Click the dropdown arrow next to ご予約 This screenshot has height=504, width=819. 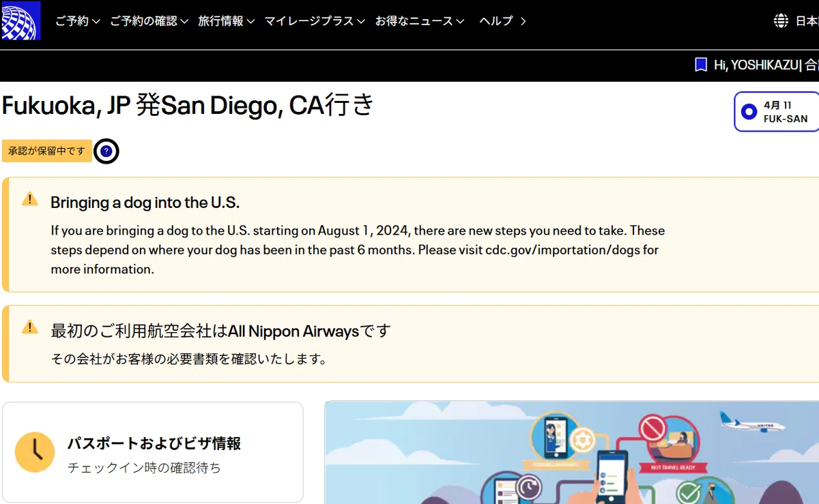(x=96, y=22)
